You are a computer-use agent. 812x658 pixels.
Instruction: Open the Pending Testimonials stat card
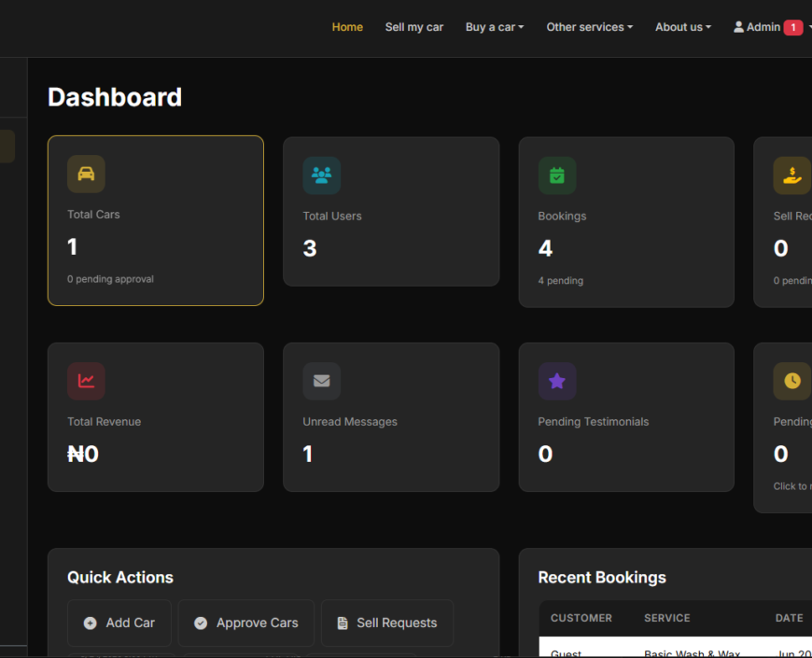(x=626, y=417)
